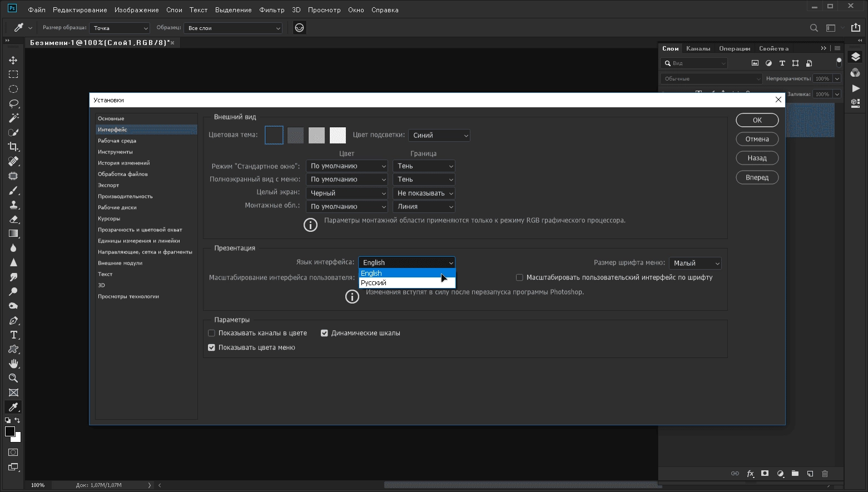Image resolution: width=868 pixels, height=492 pixels.
Task: Select Рабочая среда preferences category
Action: click(146, 141)
